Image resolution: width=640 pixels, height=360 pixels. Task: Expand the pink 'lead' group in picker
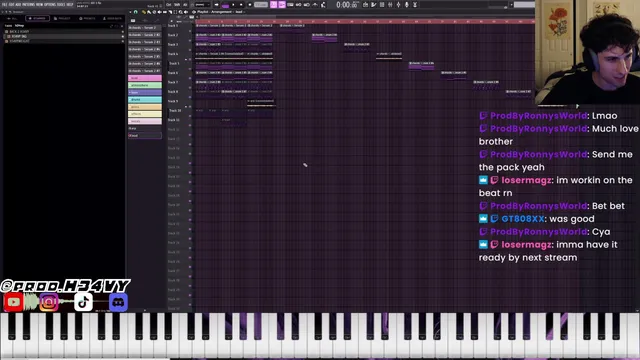point(145,78)
